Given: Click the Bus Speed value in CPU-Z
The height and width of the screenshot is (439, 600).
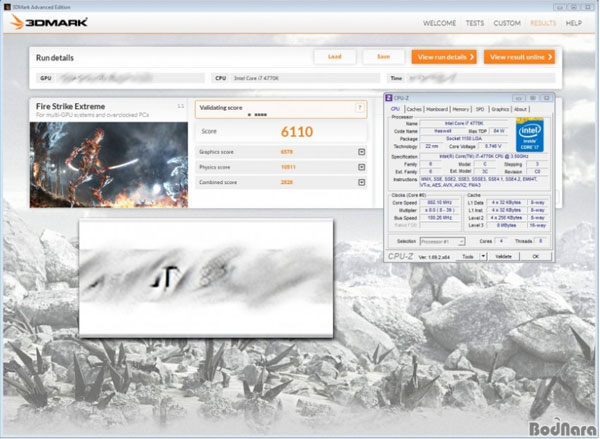Looking at the screenshot, I should click(x=440, y=218).
